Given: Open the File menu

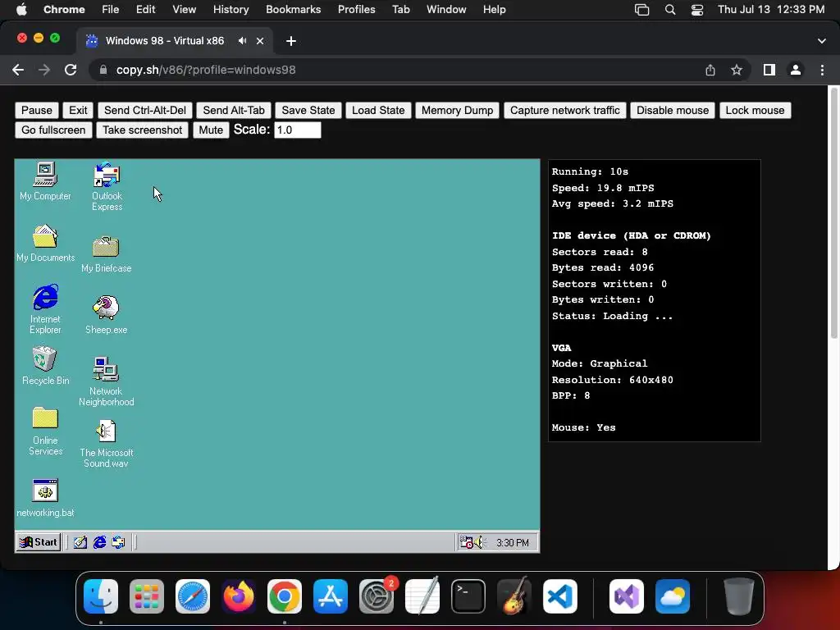Looking at the screenshot, I should (x=111, y=10).
